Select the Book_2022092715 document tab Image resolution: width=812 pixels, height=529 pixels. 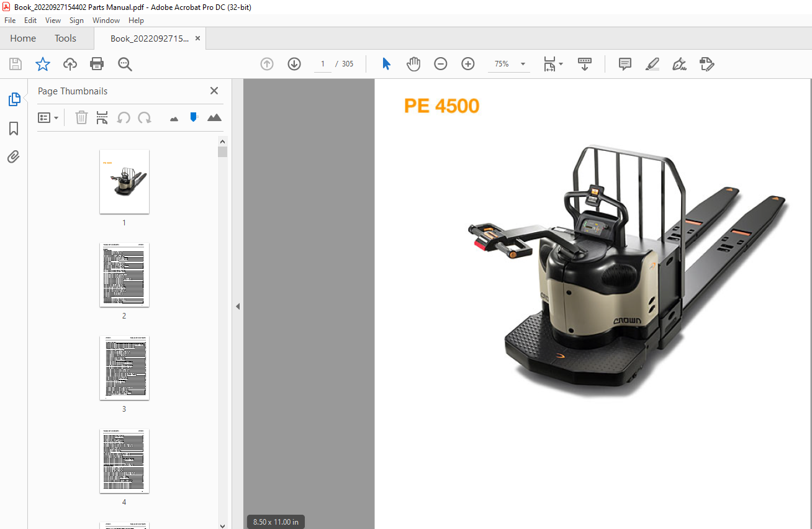coord(149,38)
